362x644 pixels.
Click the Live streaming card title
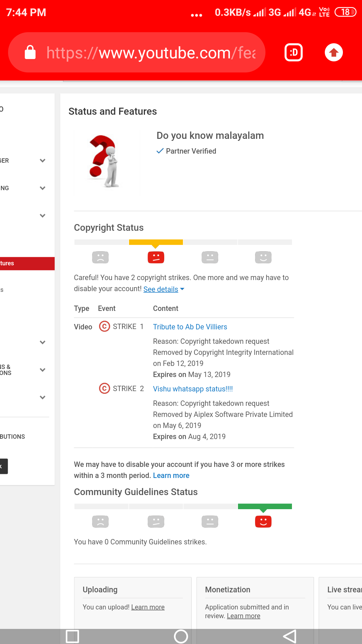coord(345,590)
